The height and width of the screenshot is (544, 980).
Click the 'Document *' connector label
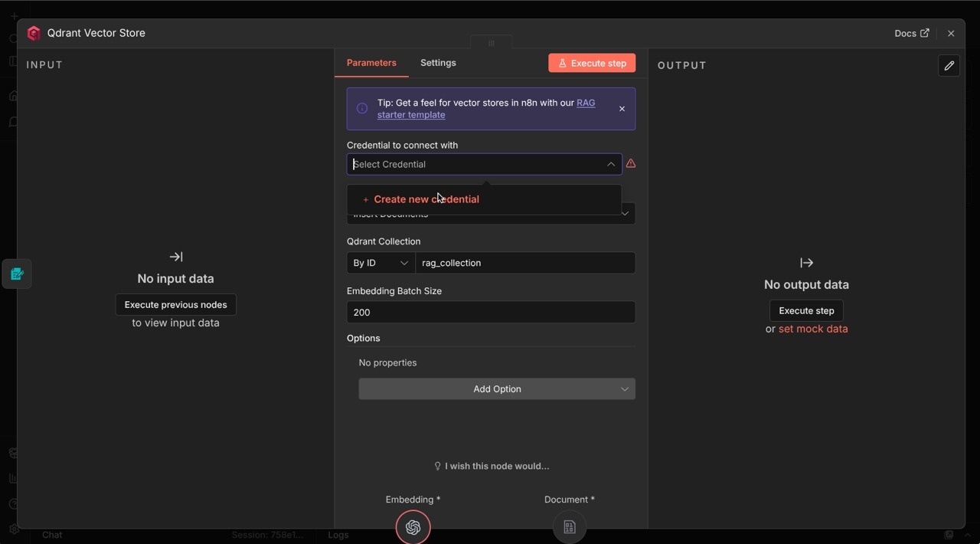coord(570,500)
